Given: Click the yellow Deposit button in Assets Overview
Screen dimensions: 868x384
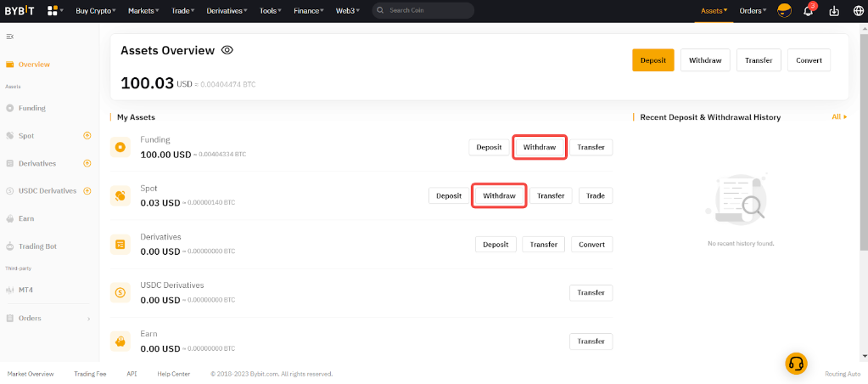Looking at the screenshot, I should click(653, 59).
